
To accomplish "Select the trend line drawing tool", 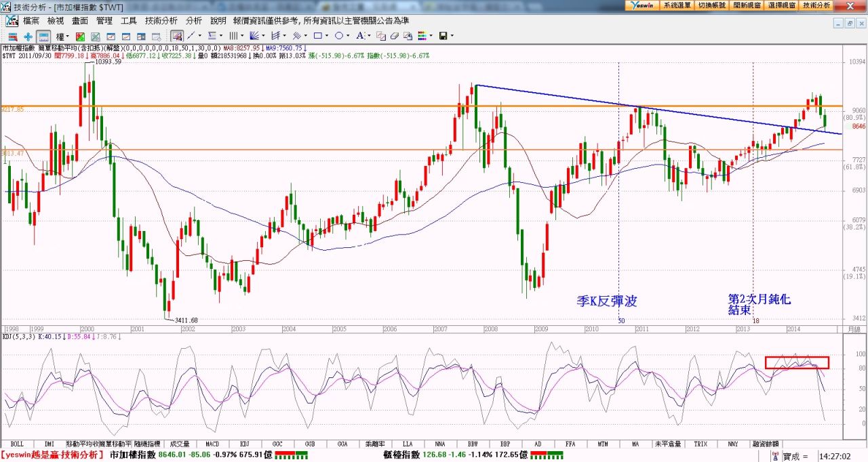I will pos(191,36).
